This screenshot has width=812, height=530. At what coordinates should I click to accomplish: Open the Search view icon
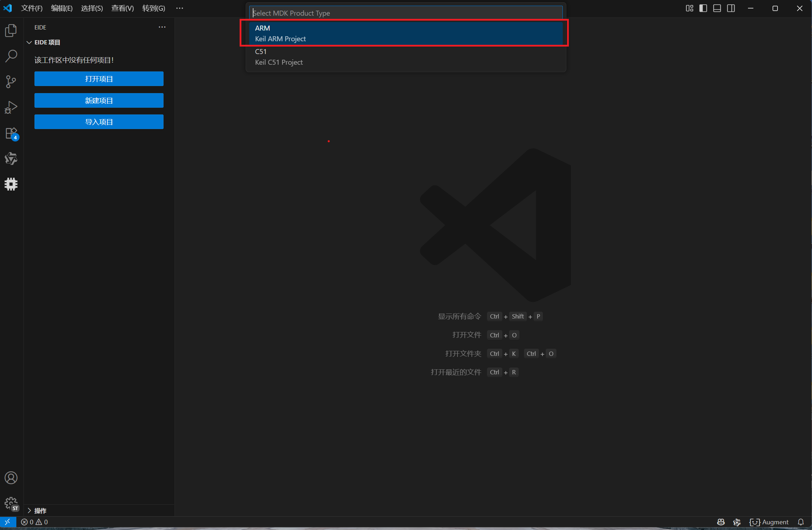pyautogui.click(x=11, y=56)
